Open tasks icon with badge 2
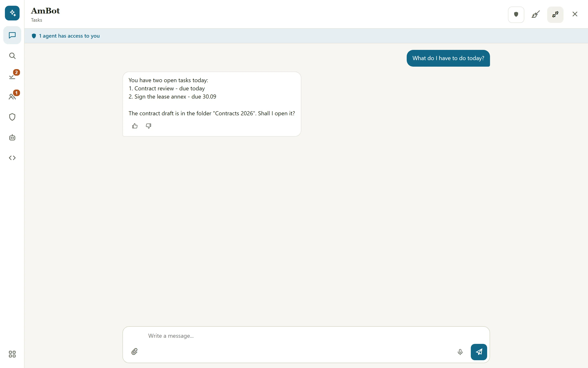This screenshot has width=588, height=368. coord(12,76)
